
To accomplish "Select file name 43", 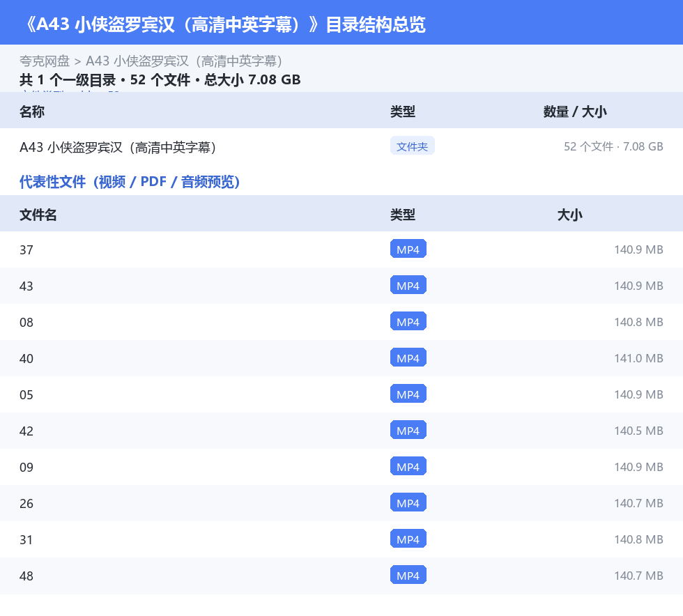I will click(26, 286).
